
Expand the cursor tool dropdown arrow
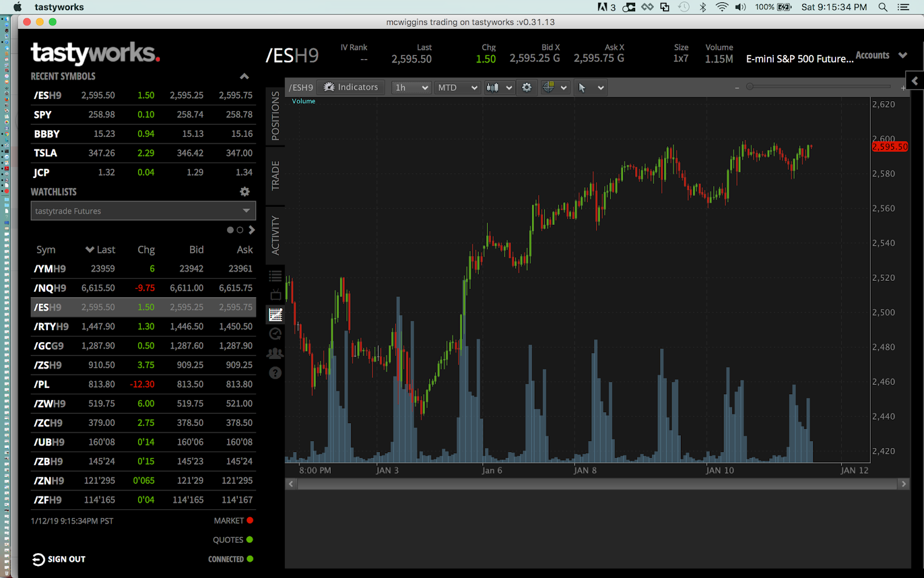coord(601,88)
